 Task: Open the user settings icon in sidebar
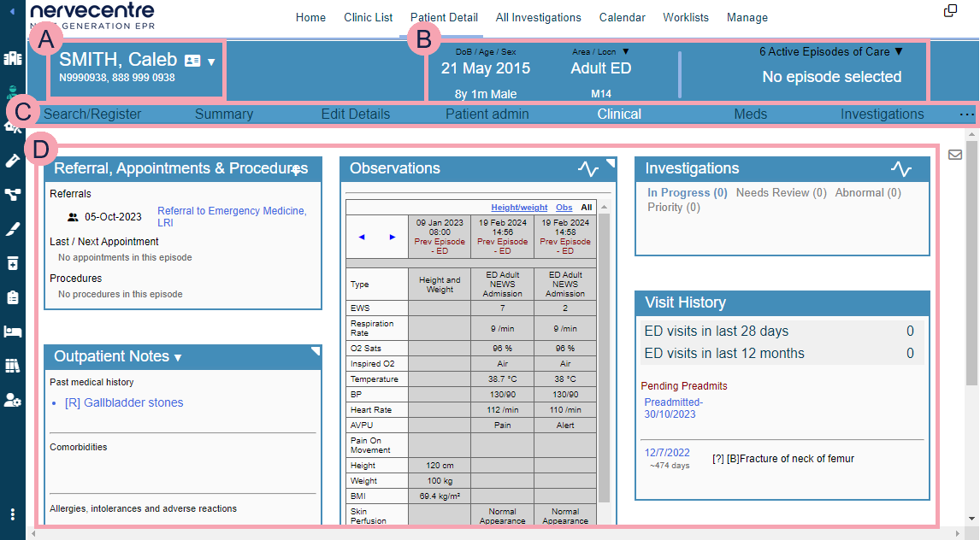(12, 399)
